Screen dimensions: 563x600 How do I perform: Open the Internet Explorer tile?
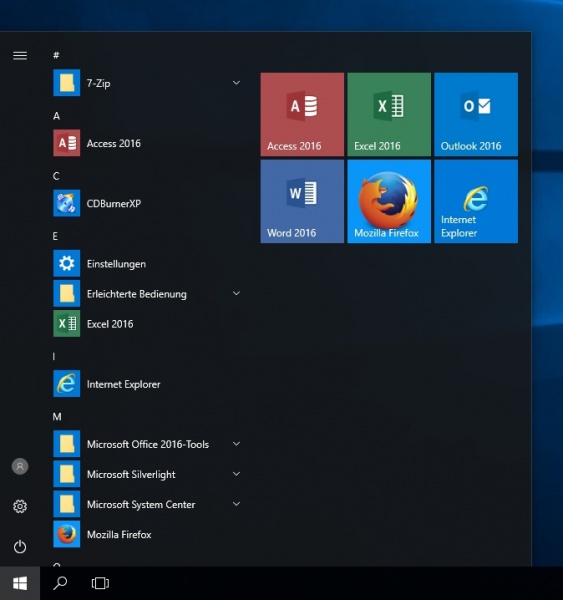tap(476, 201)
